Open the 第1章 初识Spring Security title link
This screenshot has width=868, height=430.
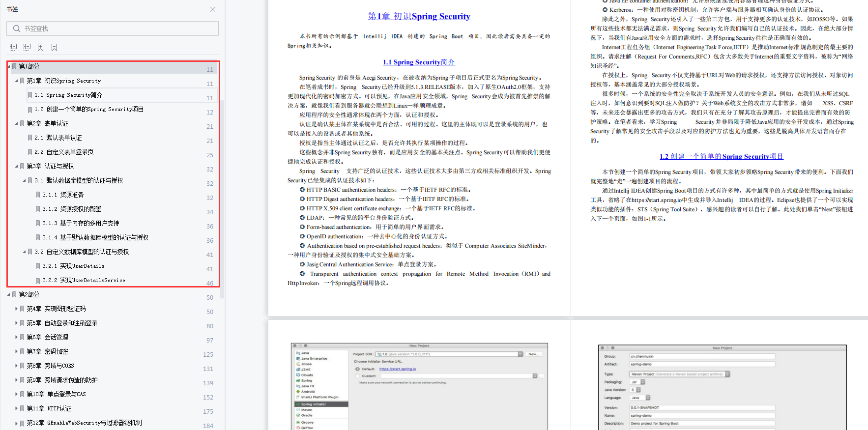click(419, 16)
